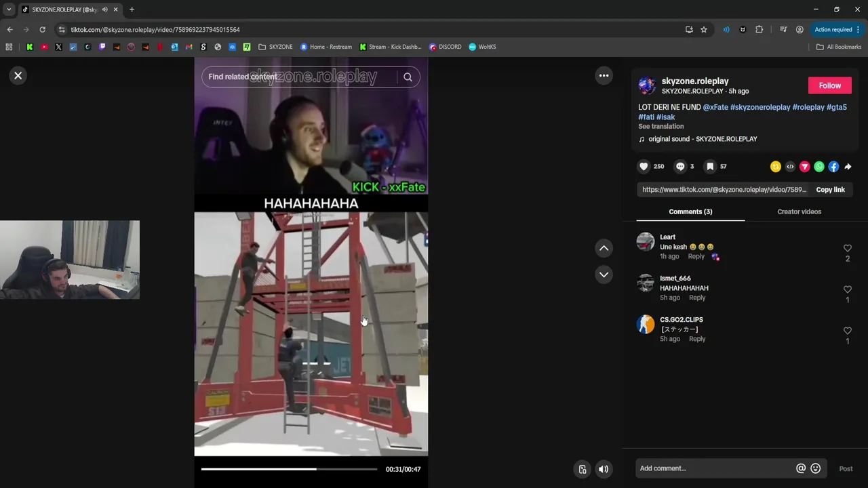Like CS.GO2.CLIPS's comment
The image size is (868, 488).
pos(847,331)
